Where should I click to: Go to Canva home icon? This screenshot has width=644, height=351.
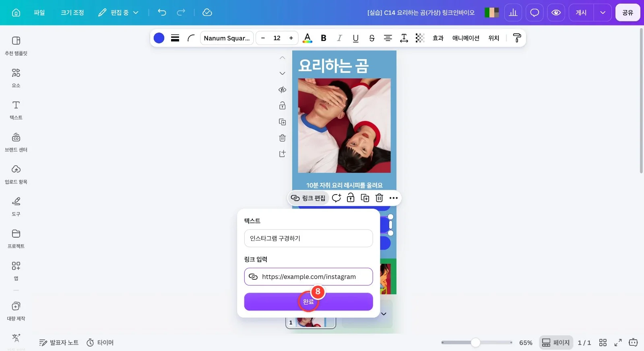click(x=16, y=12)
